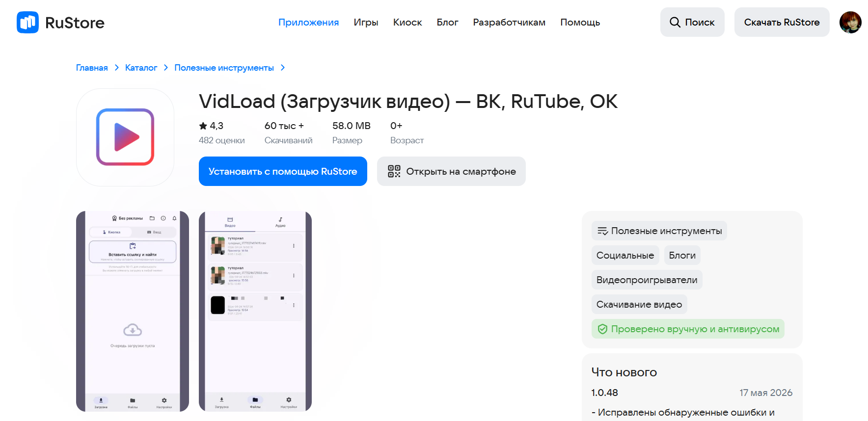The width and height of the screenshot is (868, 421).
Task: Open the Игры menu item
Action: 366,22
